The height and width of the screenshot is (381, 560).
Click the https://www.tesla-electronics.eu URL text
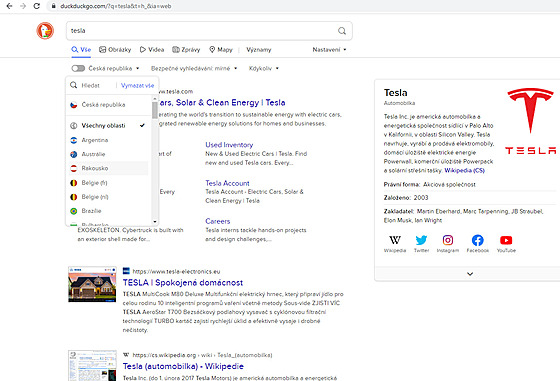coord(176,271)
